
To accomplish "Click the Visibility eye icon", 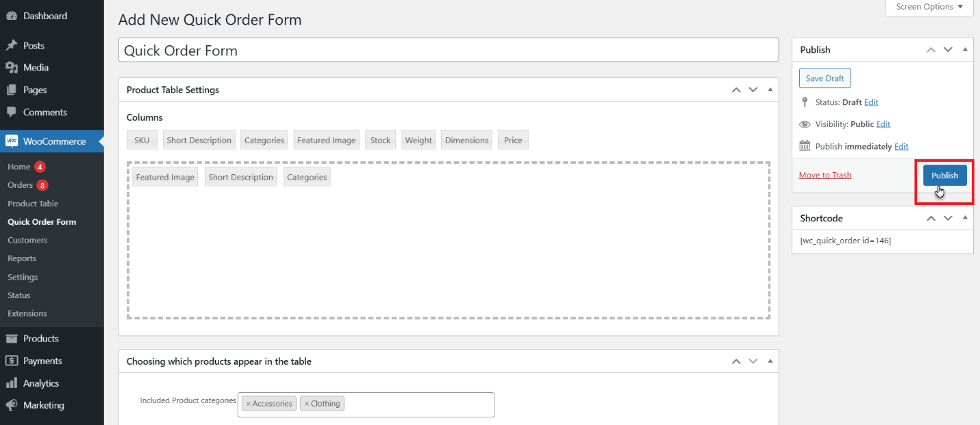I will [805, 124].
